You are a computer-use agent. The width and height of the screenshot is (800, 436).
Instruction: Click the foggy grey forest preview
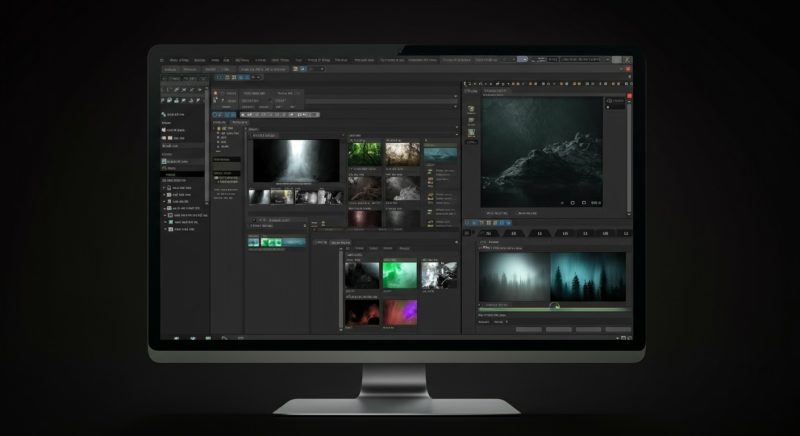(515, 276)
